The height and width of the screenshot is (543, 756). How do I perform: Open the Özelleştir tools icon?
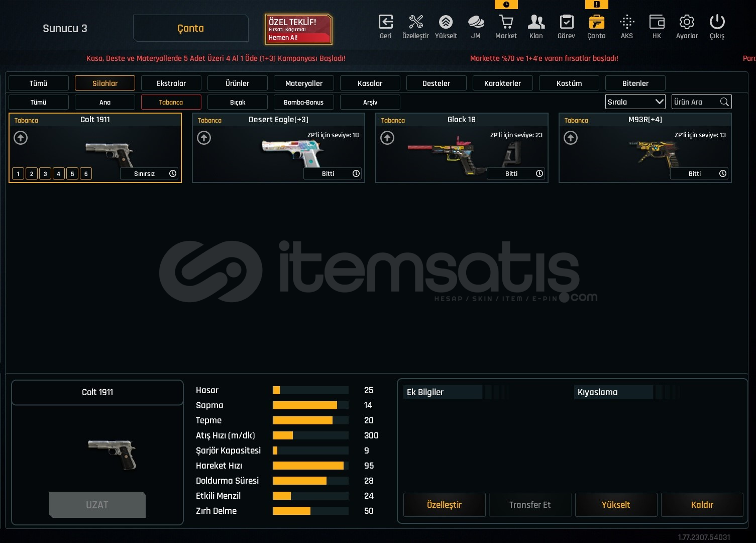point(415,22)
